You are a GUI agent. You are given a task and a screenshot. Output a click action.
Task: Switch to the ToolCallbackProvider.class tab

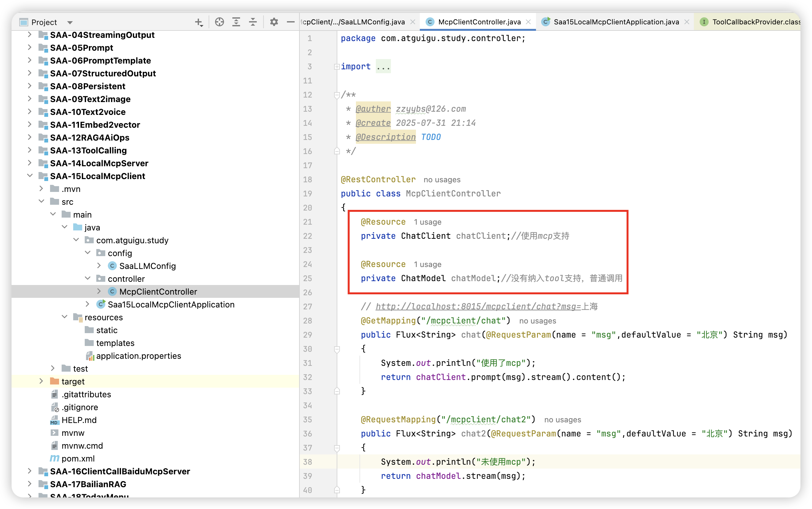coord(756,22)
